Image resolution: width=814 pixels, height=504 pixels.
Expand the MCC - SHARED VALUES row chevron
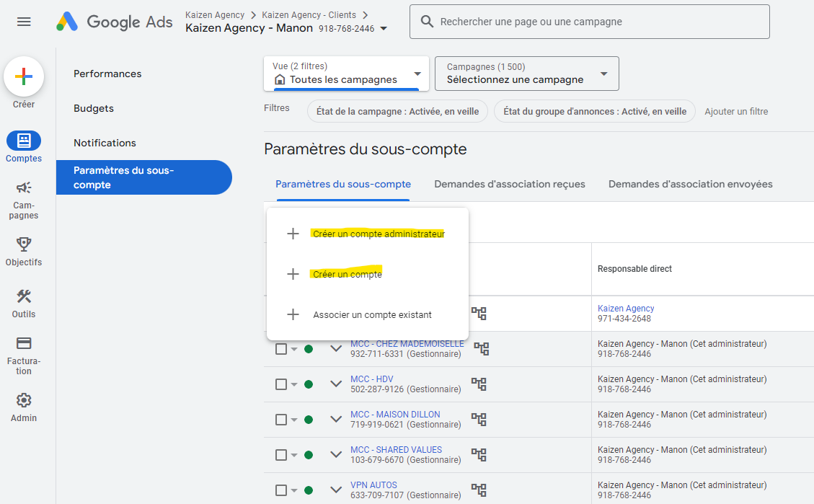coord(336,455)
